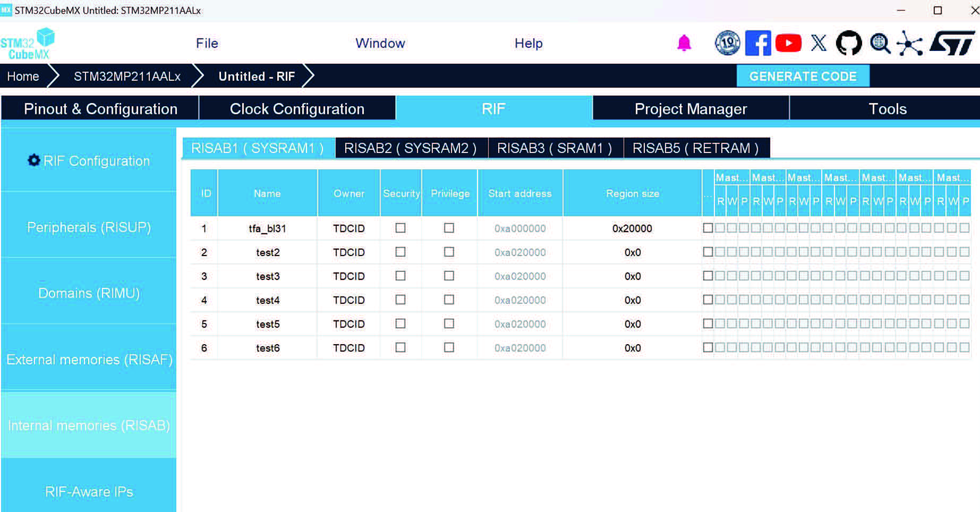Click the Start address column header
The height and width of the screenshot is (512, 980).
[520, 193]
